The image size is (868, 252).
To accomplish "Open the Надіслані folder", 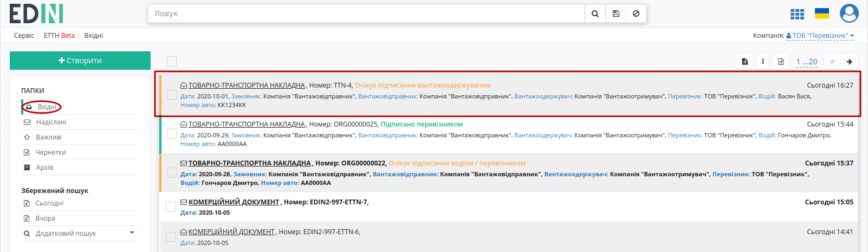I will click(51, 122).
